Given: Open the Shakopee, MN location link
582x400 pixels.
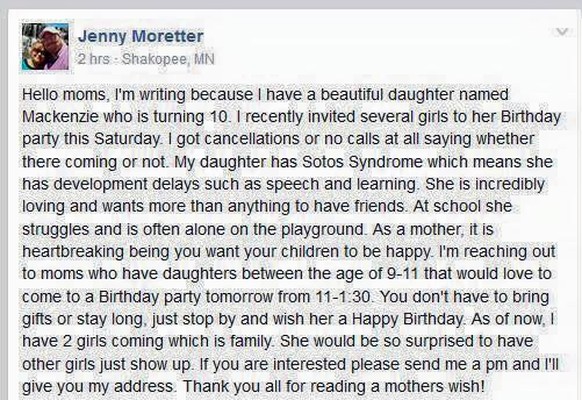Looking at the screenshot, I should click(x=168, y=59).
